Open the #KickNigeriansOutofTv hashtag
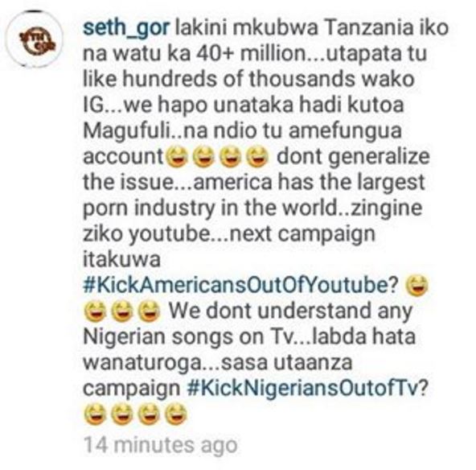The width and height of the screenshot is (476, 470). coord(308,388)
